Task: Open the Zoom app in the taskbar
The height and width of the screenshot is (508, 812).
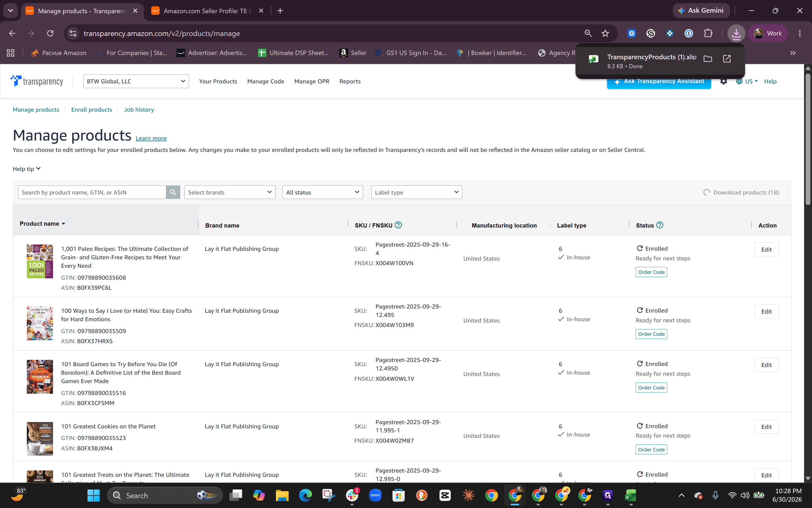Action: click(375, 495)
